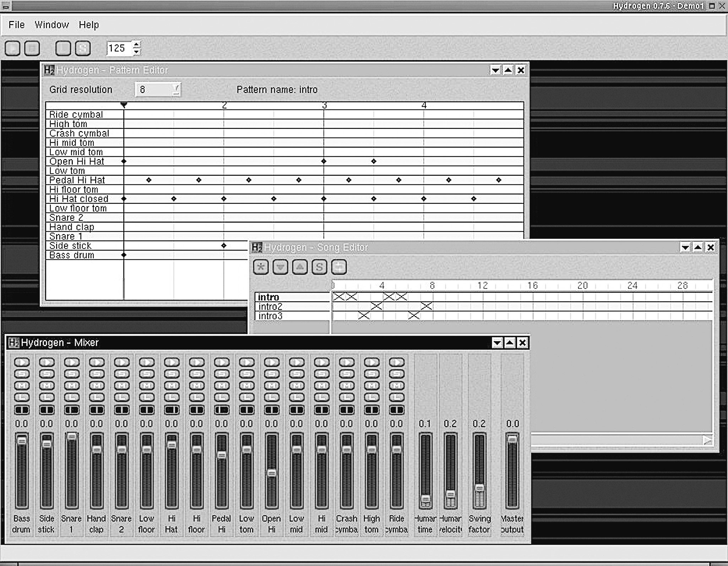728x566 pixels.
Task: Click the Human velocity fader handle
Action: pyautogui.click(x=450, y=494)
